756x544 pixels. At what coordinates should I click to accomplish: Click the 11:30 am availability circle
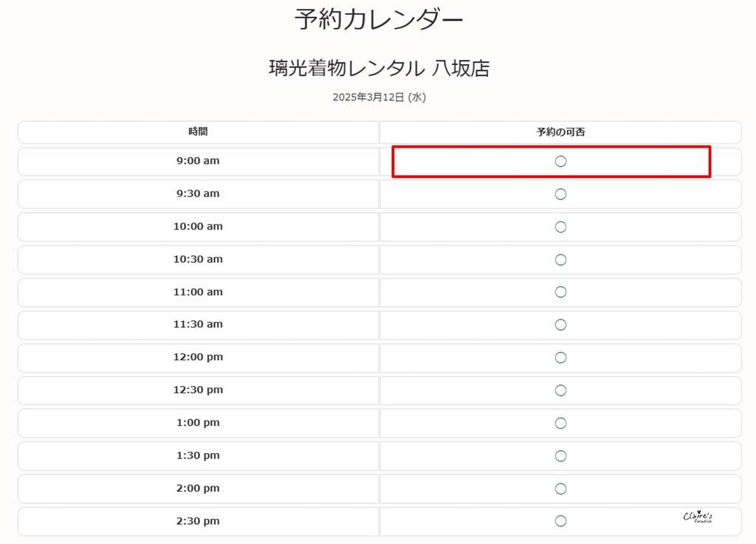(x=560, y=325)
